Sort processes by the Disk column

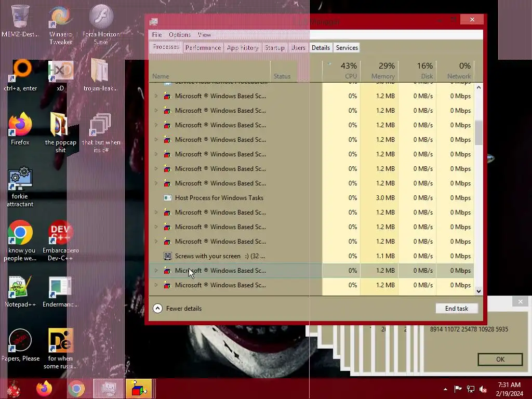[x=417, y=71]
